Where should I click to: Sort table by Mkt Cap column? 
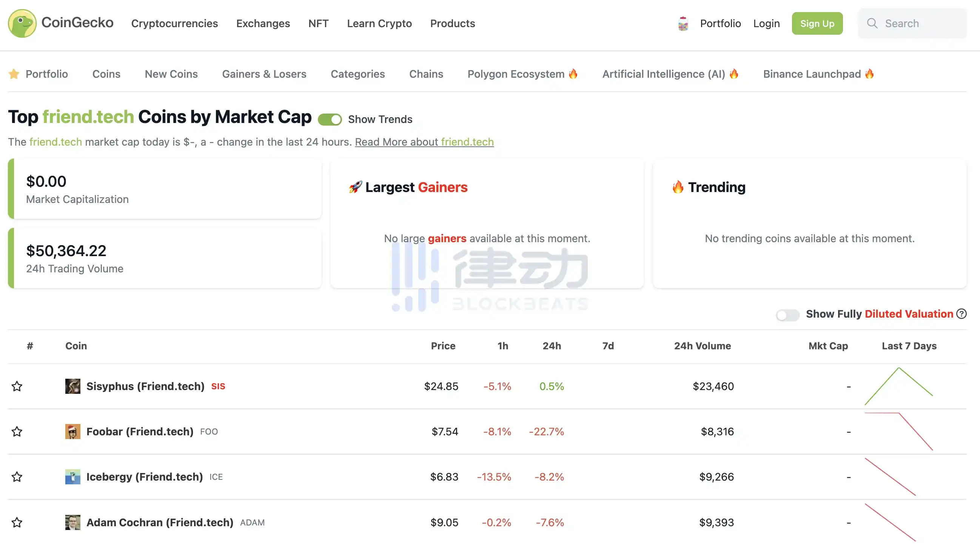coord(828,346)
